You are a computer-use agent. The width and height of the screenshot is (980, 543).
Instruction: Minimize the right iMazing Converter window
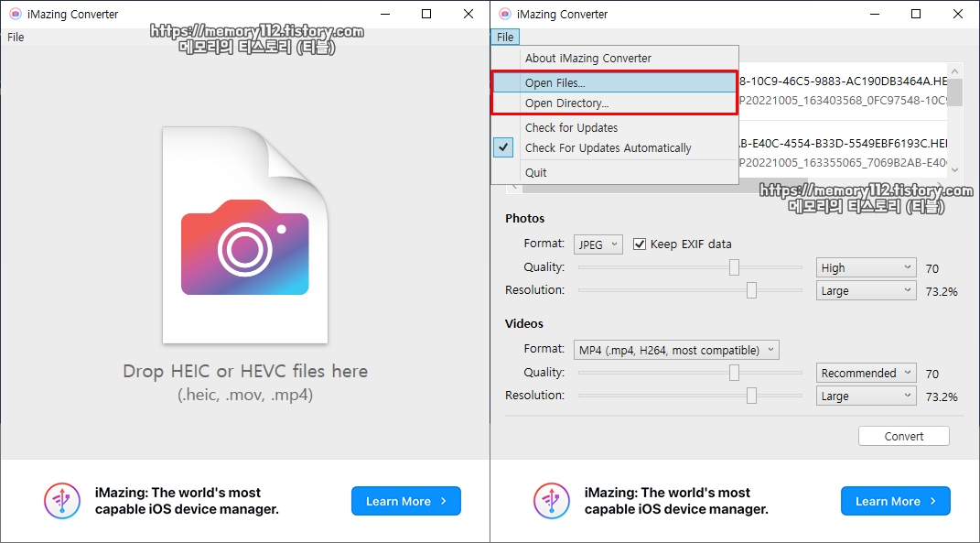point(874,14)
